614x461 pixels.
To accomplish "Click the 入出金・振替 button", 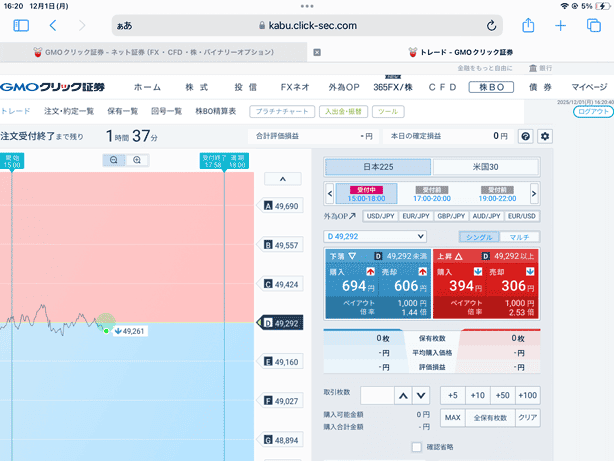I will click(343, 112).
